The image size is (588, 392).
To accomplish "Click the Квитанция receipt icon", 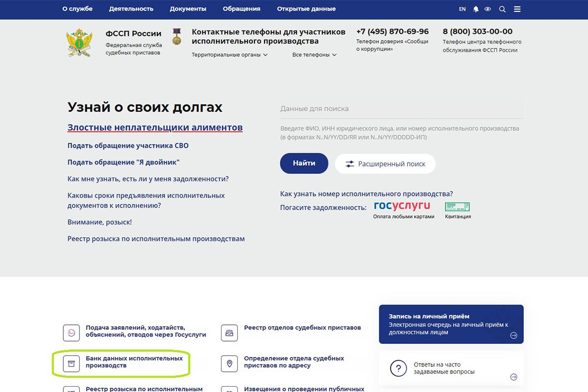I will (457, 208).
